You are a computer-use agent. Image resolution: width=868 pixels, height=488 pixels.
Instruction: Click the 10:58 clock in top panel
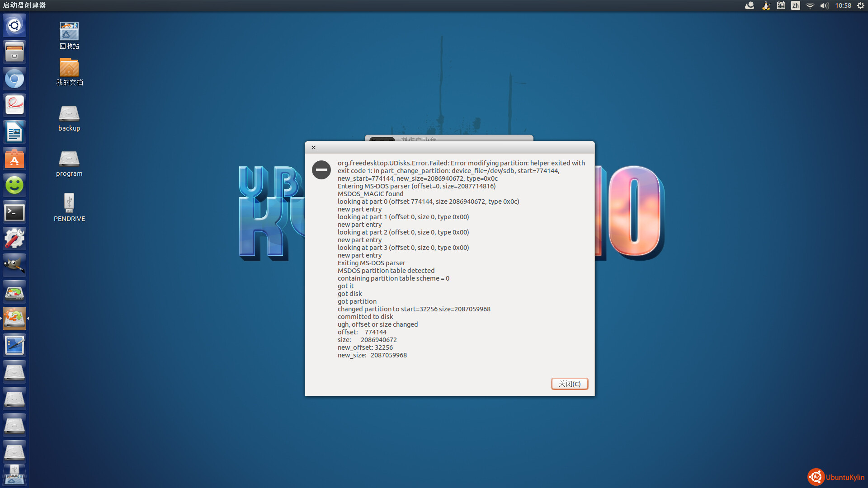pyautogui.click(x=843, y=5)
